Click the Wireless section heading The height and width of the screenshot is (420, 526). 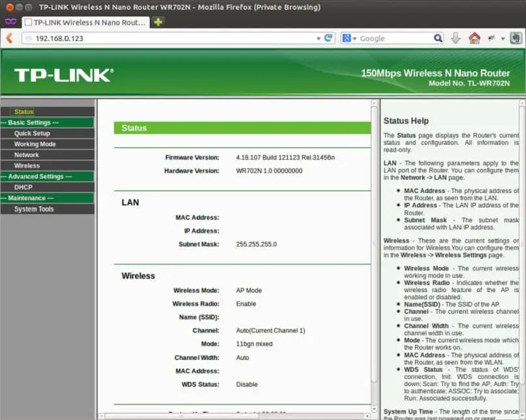click(x=138, y=276)
